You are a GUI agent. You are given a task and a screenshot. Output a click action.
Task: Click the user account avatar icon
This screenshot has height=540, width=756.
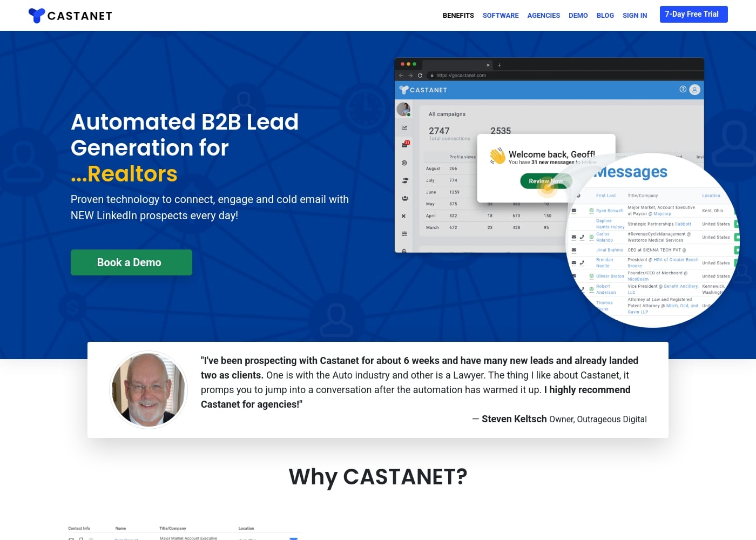click(x=695, y=90)
